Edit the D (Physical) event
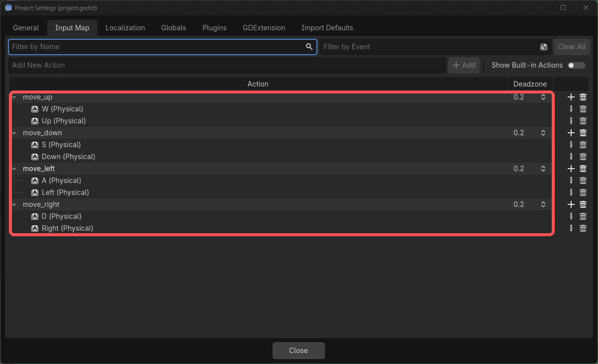598x364 pixels. click(571, 216)
